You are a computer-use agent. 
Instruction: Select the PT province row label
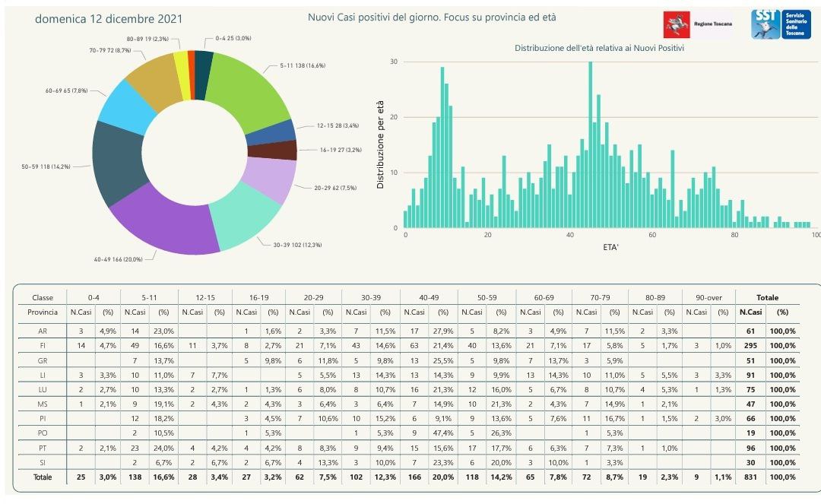pos(43,449)
